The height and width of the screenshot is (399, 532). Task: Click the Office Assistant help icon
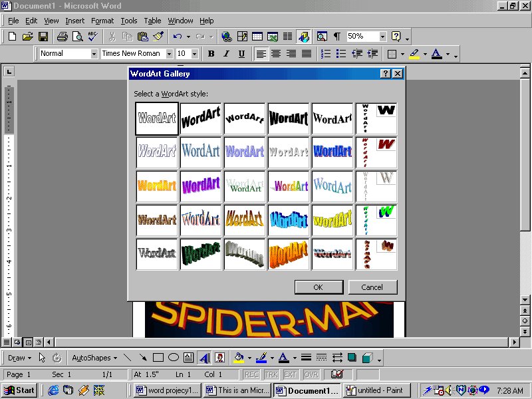[396, 37]
